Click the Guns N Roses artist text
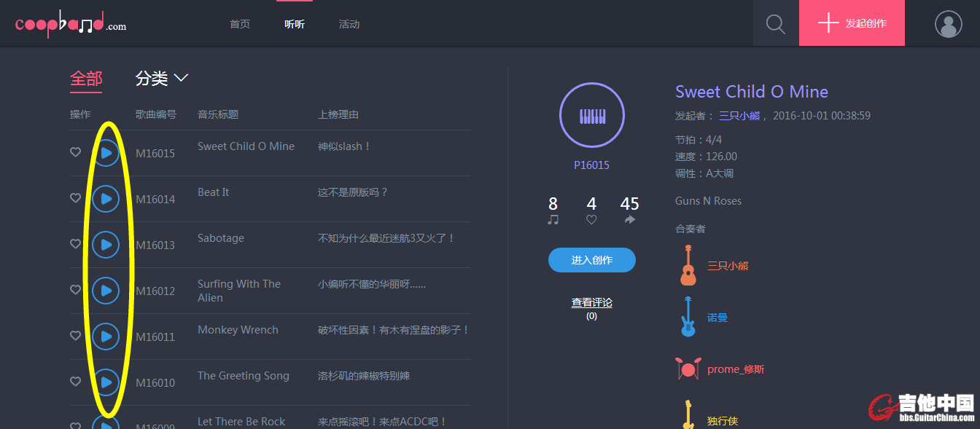 click(x=708, y=201)
